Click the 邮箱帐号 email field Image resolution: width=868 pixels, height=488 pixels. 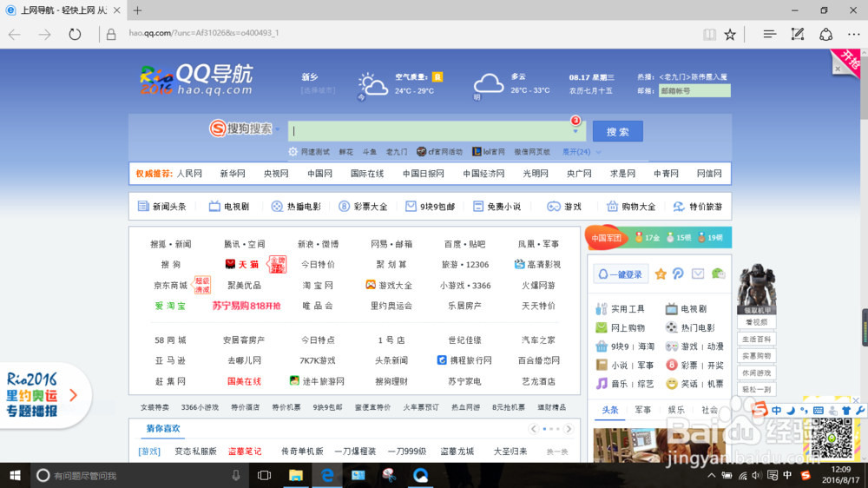click(x=694, y=91)
